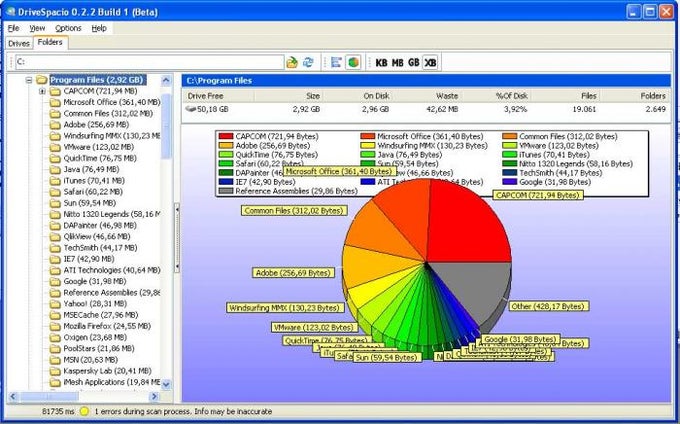Open the View menu
This screenshot has width=680, height=424.
pyautogui.click(x=37, y=28)
